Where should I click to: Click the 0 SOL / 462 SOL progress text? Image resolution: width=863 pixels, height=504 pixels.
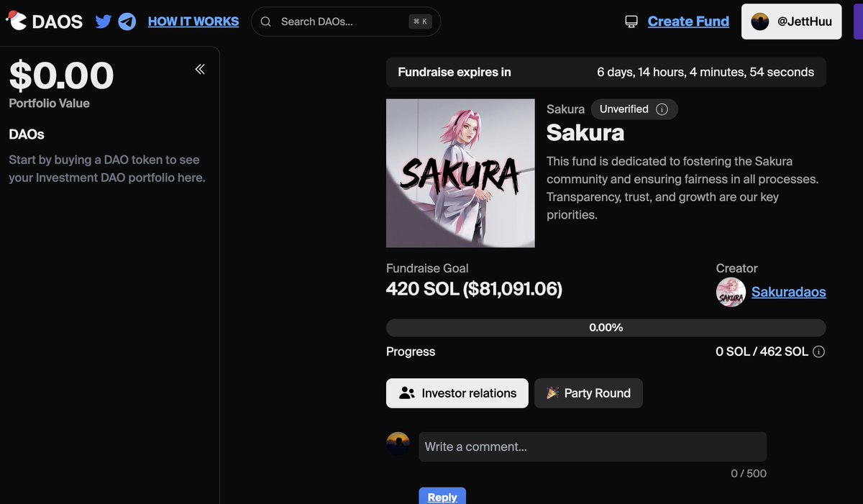[x=762, y=352]
